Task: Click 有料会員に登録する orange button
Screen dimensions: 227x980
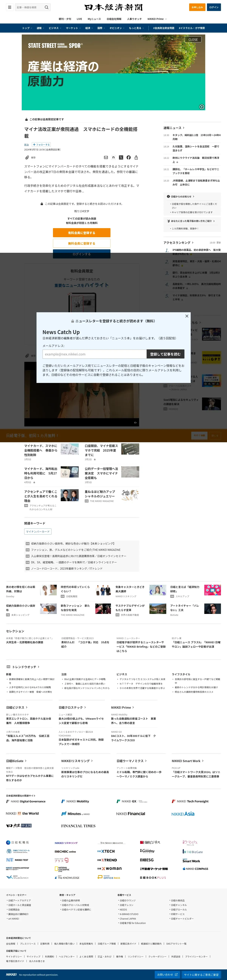Action: click(82, 232)
